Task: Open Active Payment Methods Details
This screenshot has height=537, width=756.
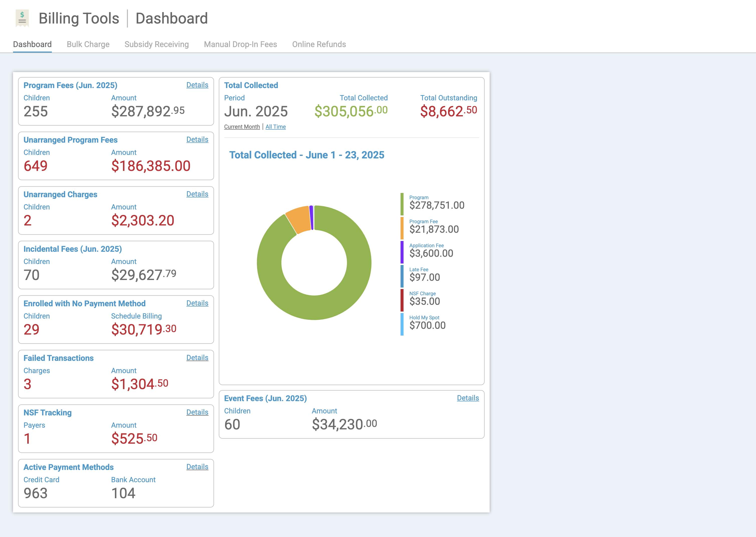Action: coord(197,467)
